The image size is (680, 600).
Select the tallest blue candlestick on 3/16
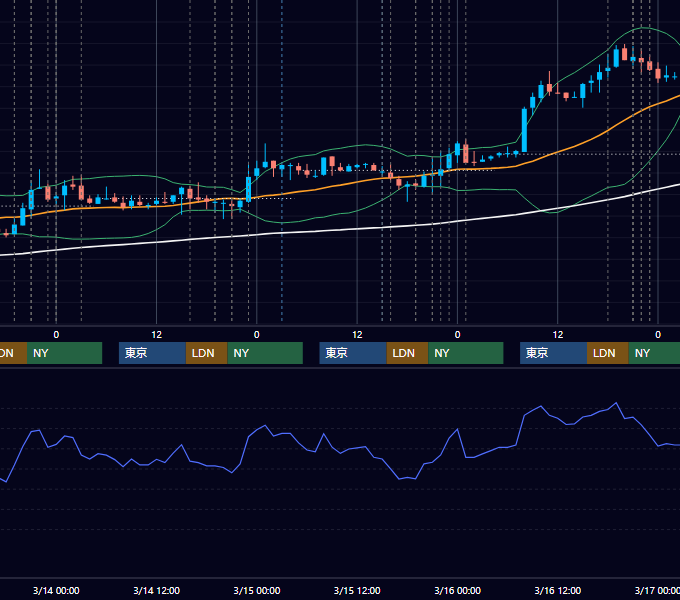[x=524, y=130]
